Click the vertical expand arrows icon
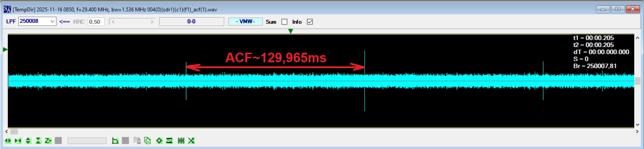The height and width of the screenshot is (149, 644). pyautogui.click(x=28, y=141)
